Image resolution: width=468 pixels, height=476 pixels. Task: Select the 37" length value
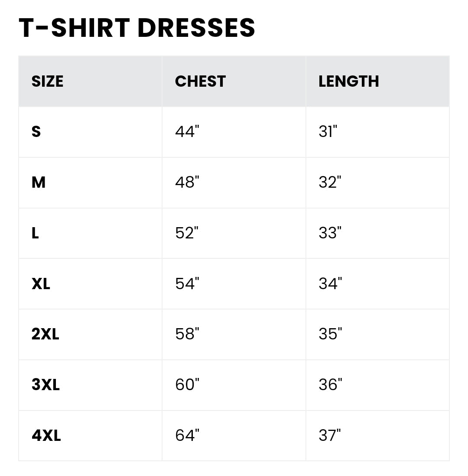click(x=330, y=435)
